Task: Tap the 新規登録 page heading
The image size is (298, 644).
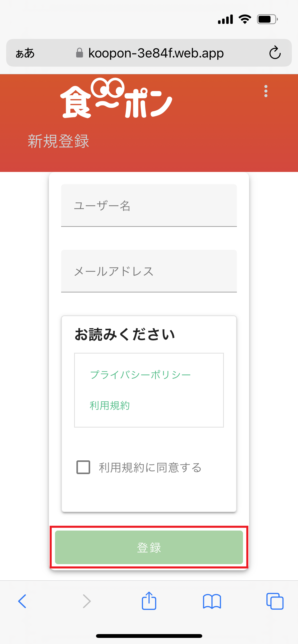Action: coord(58,141)
